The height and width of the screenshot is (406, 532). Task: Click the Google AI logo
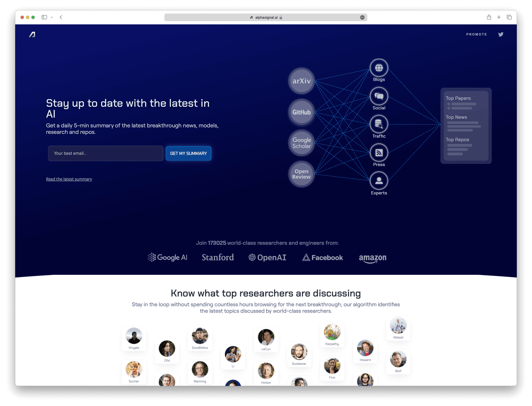[x=168, y=258]
